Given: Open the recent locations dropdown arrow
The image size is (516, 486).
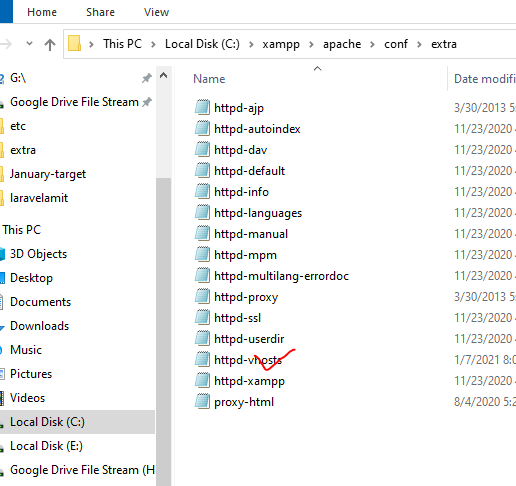Looking at the screenshot, I should coord(29,43).
